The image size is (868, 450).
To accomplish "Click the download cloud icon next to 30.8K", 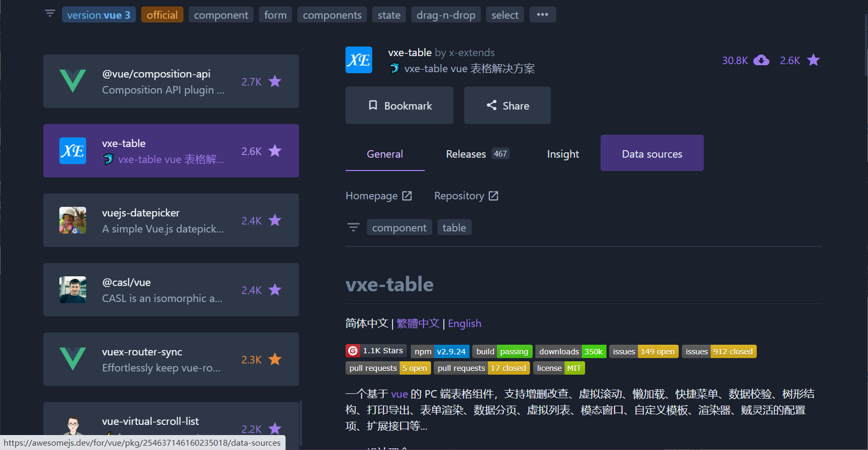I will point(761,60).
